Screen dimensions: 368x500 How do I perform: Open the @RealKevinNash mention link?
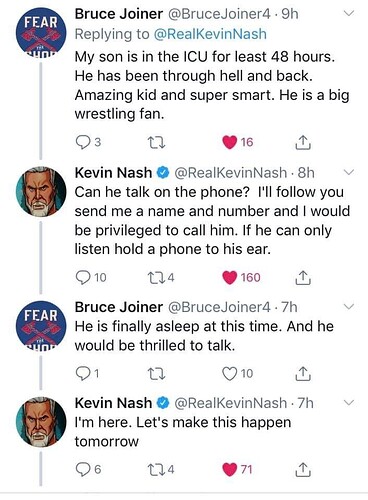pyautogui.click(x=210, y=34)
